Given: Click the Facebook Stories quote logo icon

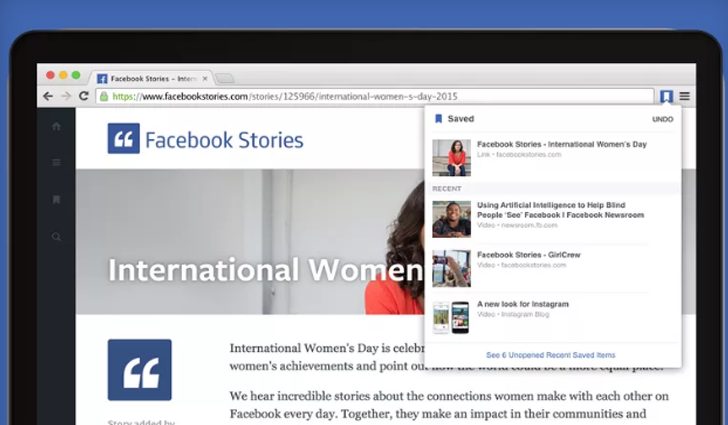Looking at the screenshot, I should [x=124, y=138].
